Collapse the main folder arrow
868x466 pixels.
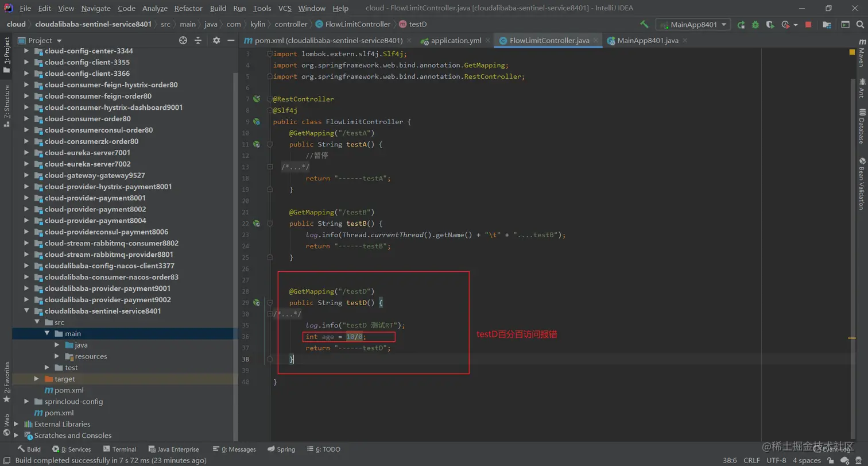click(x=48, y=334)
